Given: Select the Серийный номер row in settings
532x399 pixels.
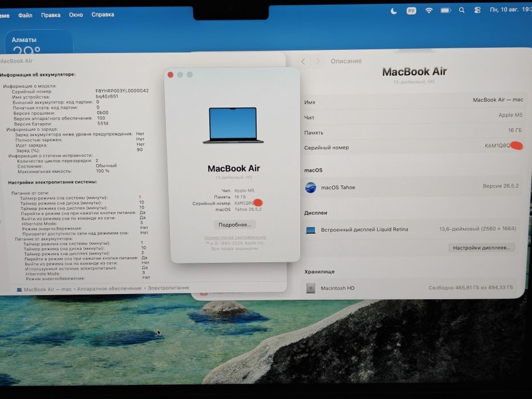Looking at the screenshot, I should point(413,147).
